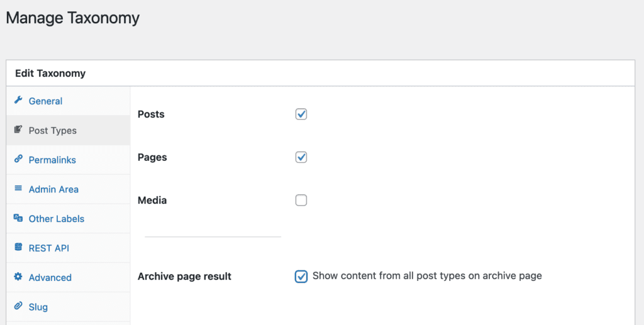Open the General tab
The image size is (644, 325).
click(x=68, y=101)
